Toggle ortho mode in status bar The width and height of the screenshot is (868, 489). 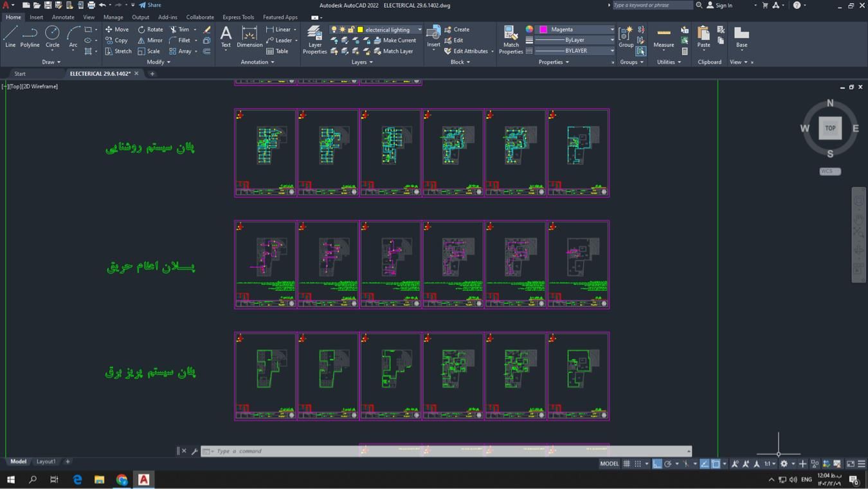click(x=657, y=464)
